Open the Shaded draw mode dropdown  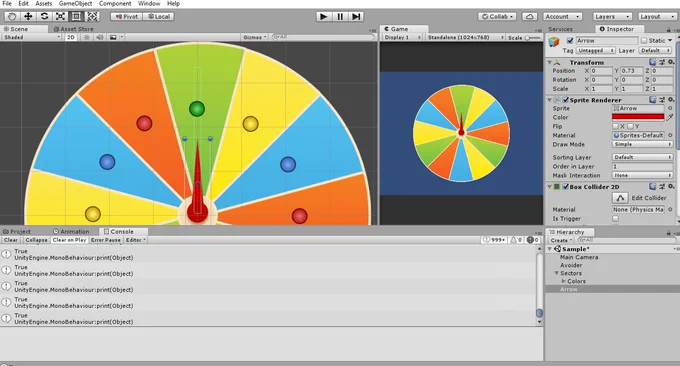pyautogui.click(x=32, y=37)
